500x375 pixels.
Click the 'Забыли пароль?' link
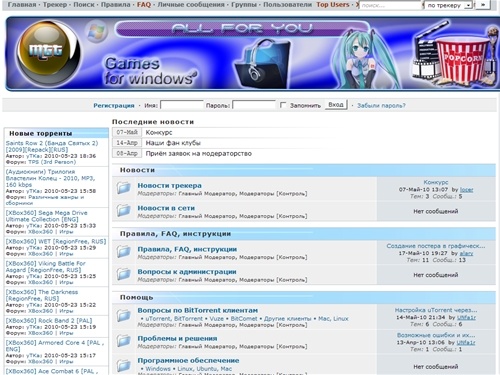381,105
